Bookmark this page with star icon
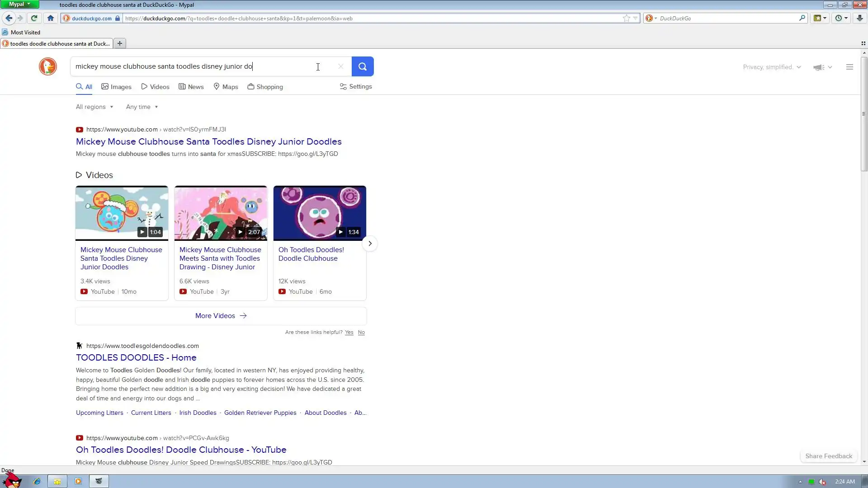Image resolution: width=868 pixels, height=488 pixels. (x=626, y=18)
